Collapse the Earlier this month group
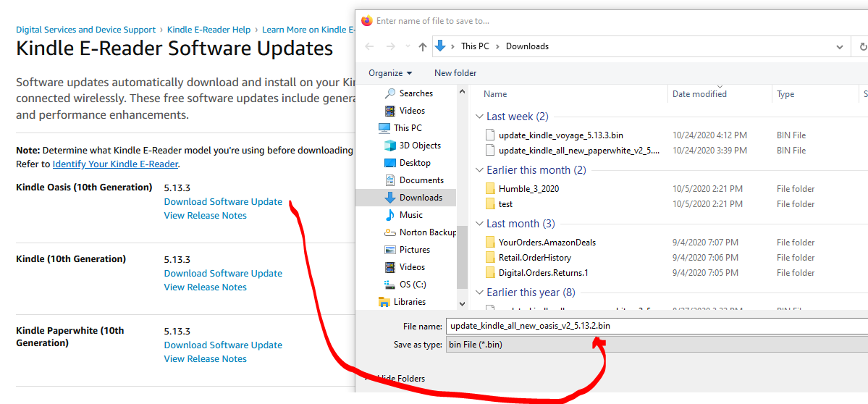Viewport: 868px width, 404px height. pyautogui.click(x=479, y=170)
